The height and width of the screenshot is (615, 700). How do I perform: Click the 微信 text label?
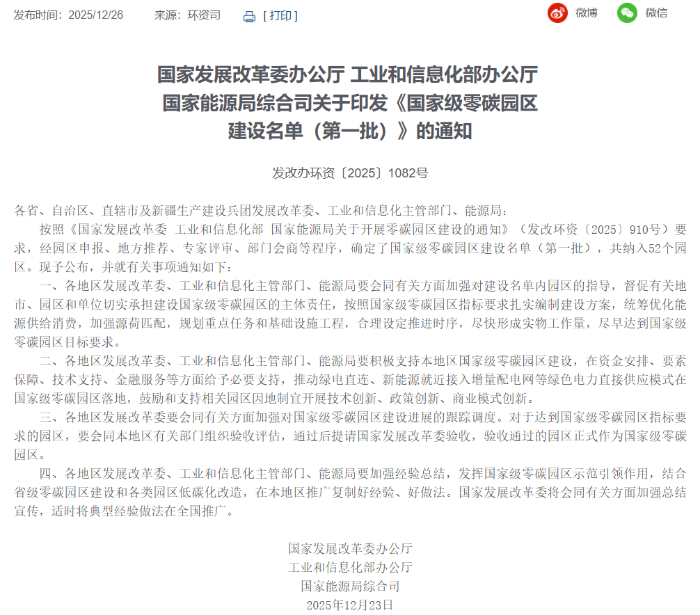click(656, 13)
